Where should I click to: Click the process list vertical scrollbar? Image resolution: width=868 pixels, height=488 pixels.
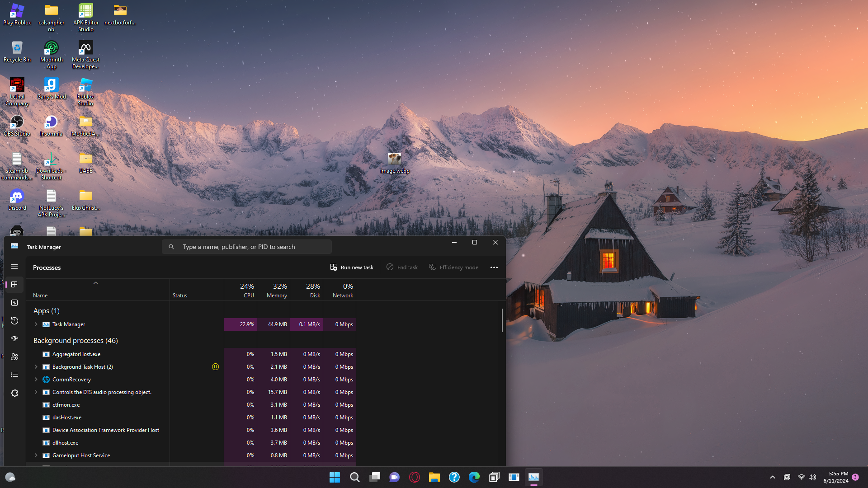tap(502, 320)
